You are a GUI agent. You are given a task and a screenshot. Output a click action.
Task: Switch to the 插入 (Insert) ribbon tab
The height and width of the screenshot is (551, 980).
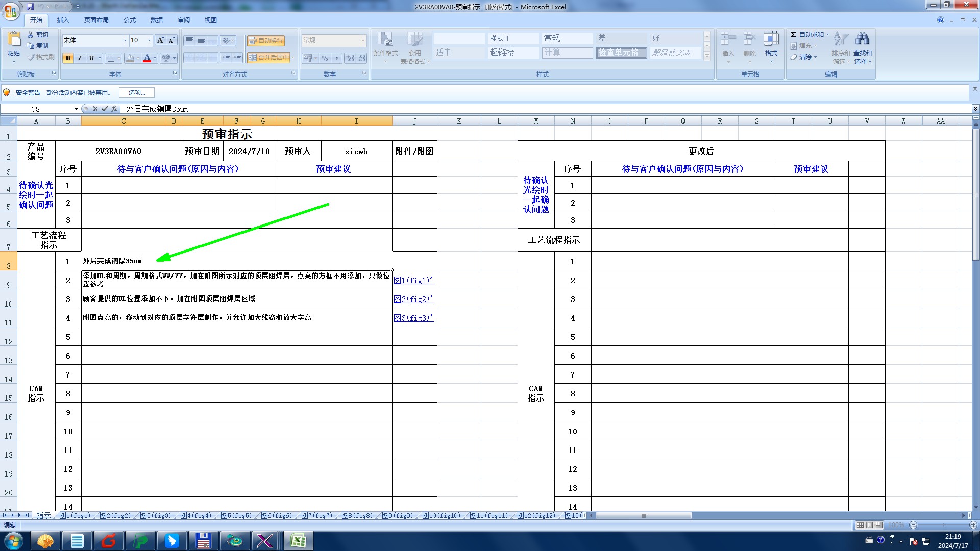pyautogui.click(x=63, y=20)
